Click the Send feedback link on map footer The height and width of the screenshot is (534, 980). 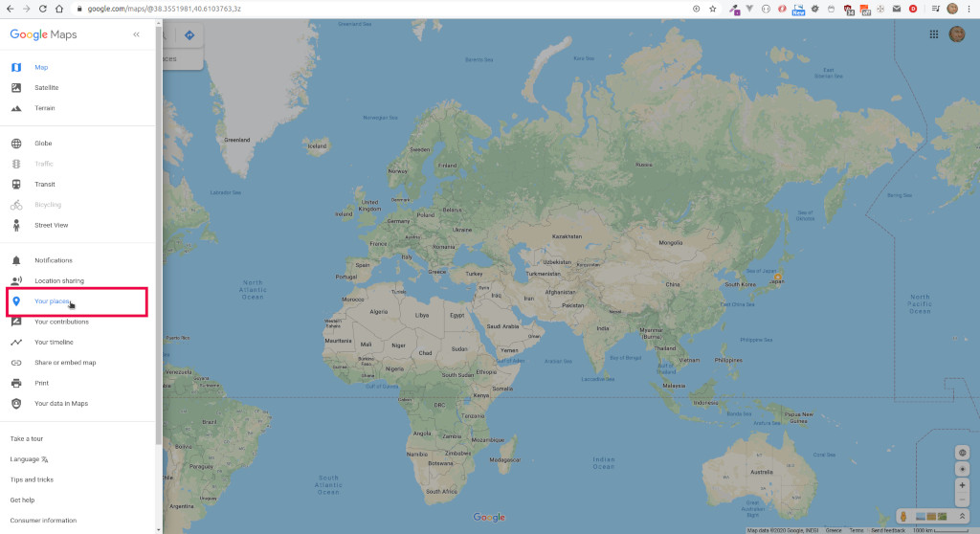887,530
